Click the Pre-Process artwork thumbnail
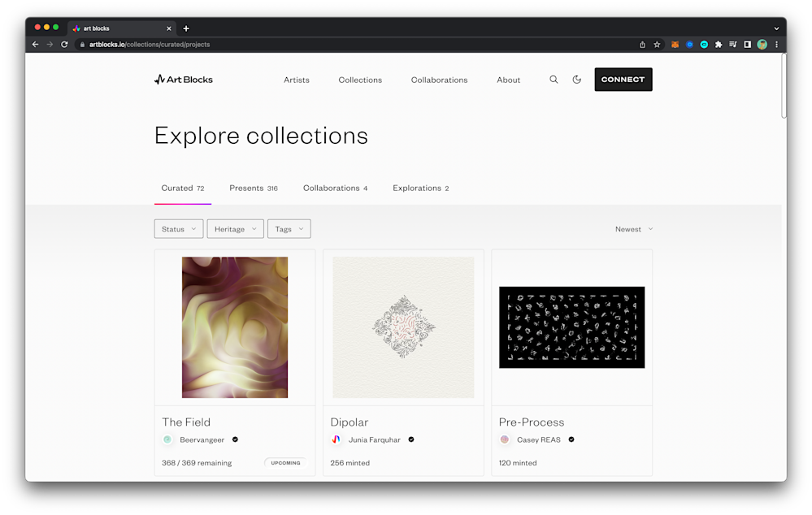The height and width of the screenshot is (515, 812). [x=571, y=327]
